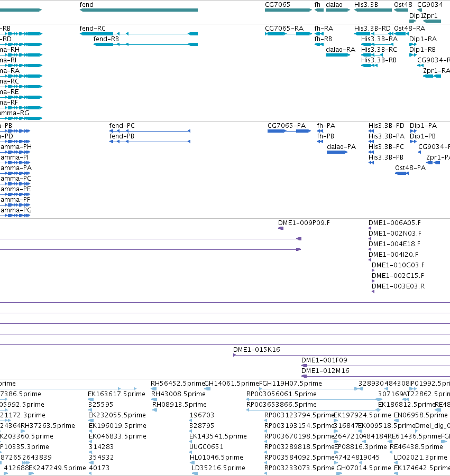
Task: Click the UUGC0651 EST feature
Action: click(191, 453)
